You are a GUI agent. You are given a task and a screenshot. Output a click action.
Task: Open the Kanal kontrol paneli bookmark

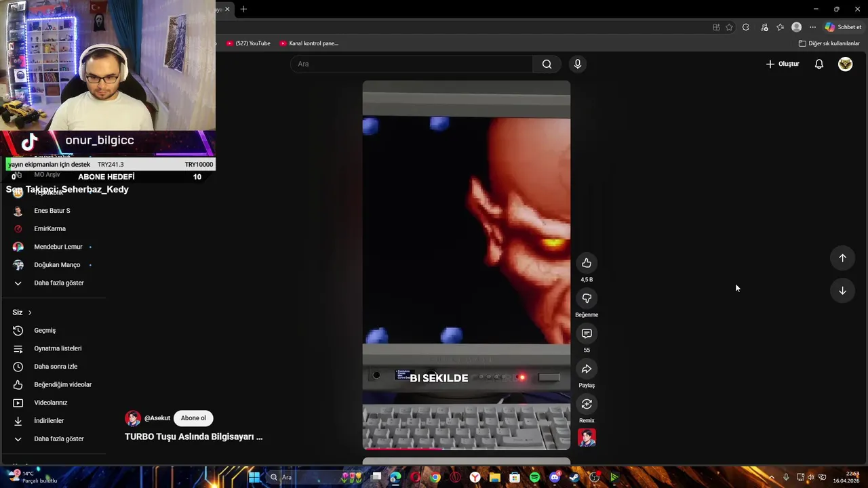point(309,43)
